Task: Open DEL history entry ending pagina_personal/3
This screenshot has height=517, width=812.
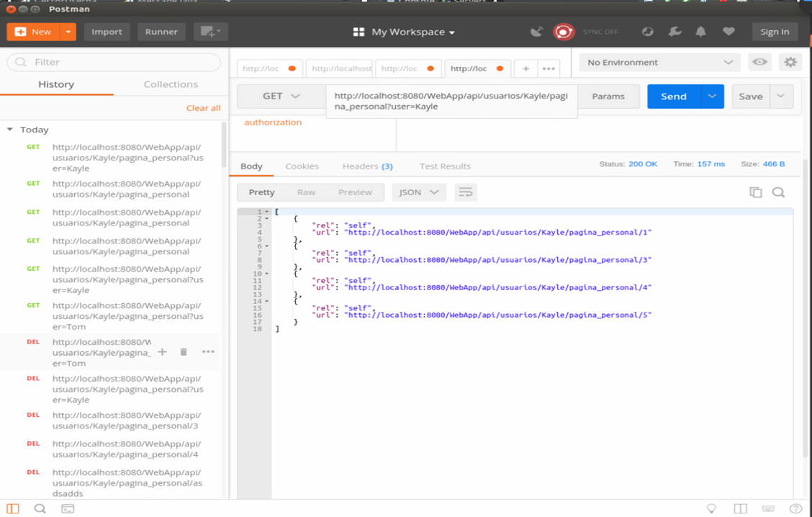Action: pyautogui.click(x=127, y=420)
